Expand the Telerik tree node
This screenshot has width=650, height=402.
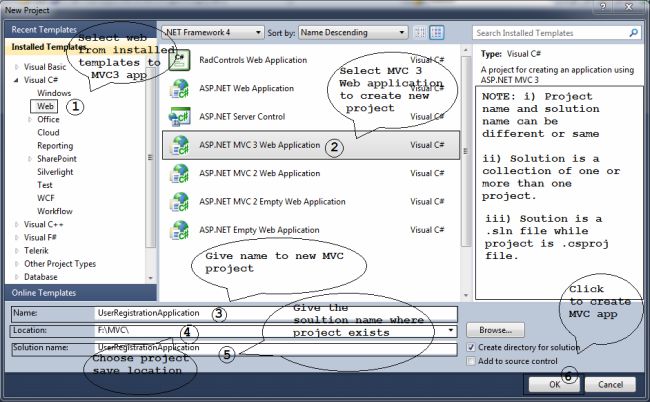coord(17,251)
